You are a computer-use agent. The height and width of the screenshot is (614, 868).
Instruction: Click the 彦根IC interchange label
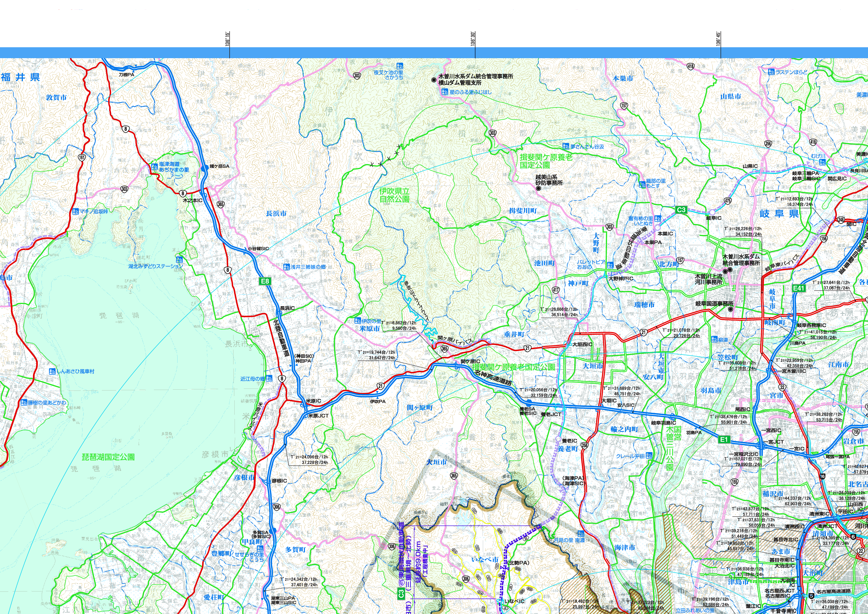(x=279, y=480)
